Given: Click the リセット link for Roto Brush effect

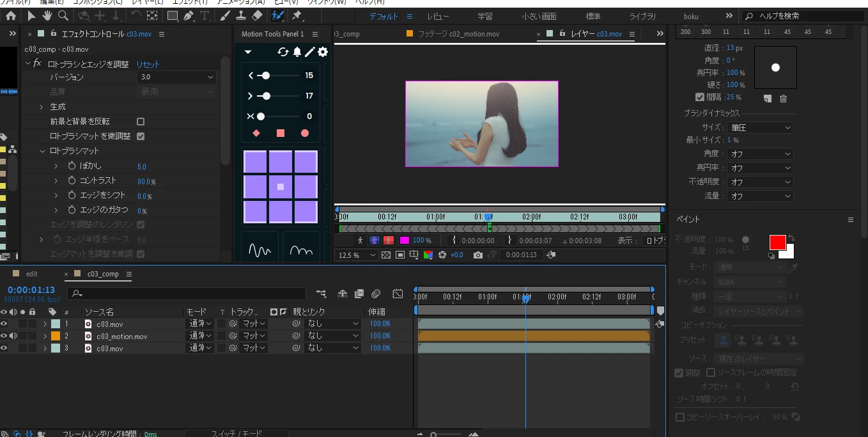Looking at the screenshot, I should click(x=148, y=65).
